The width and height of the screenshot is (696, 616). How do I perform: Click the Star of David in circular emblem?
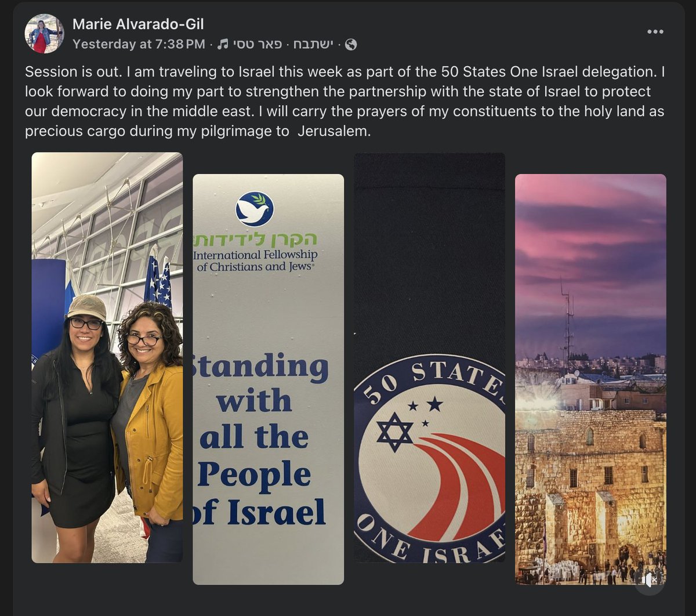tap(394, 432)
